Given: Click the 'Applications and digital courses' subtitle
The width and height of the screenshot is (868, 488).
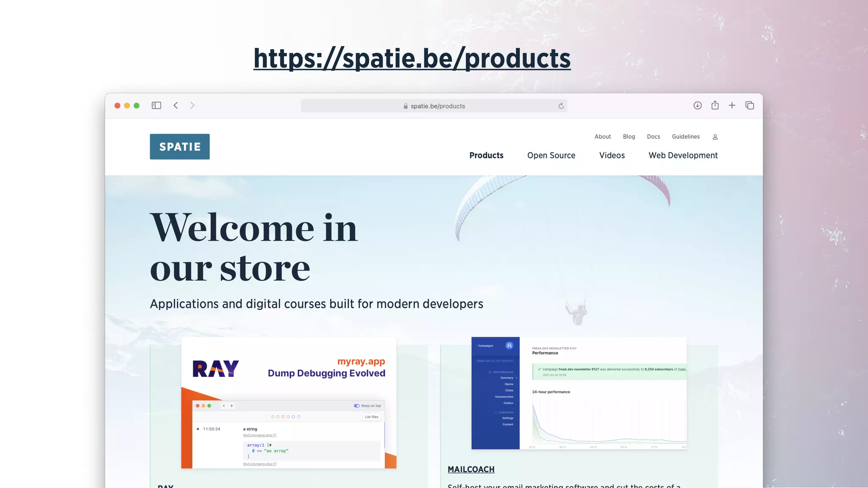Looking at the screenshot, I should pos(317,304).
